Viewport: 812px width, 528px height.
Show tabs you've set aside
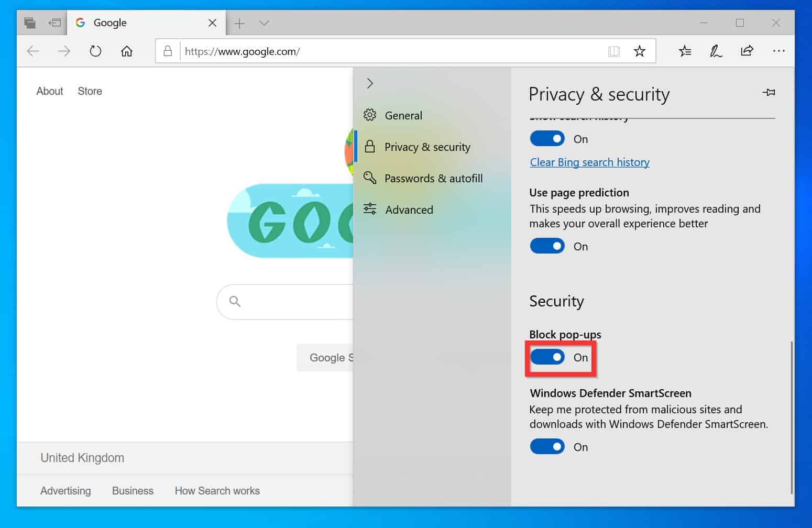point(30,23)
